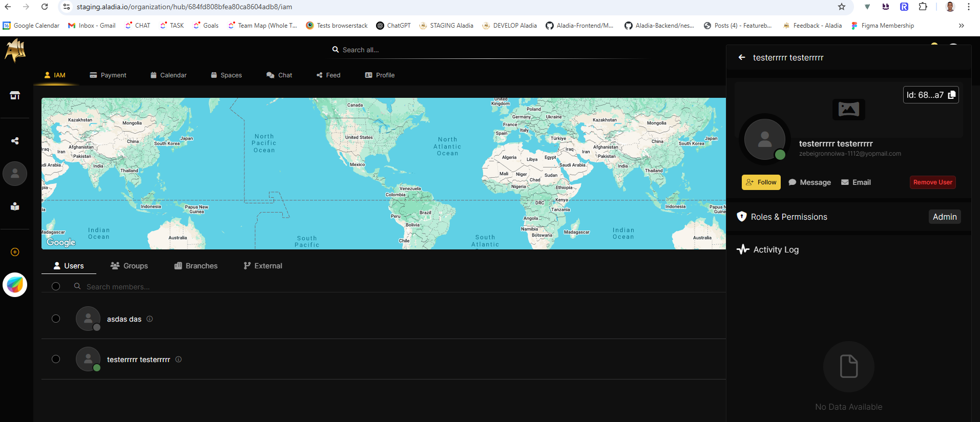Expand the bookmarks overflow chevron
The height and width of the screenshot is (422, 980).
962,26
